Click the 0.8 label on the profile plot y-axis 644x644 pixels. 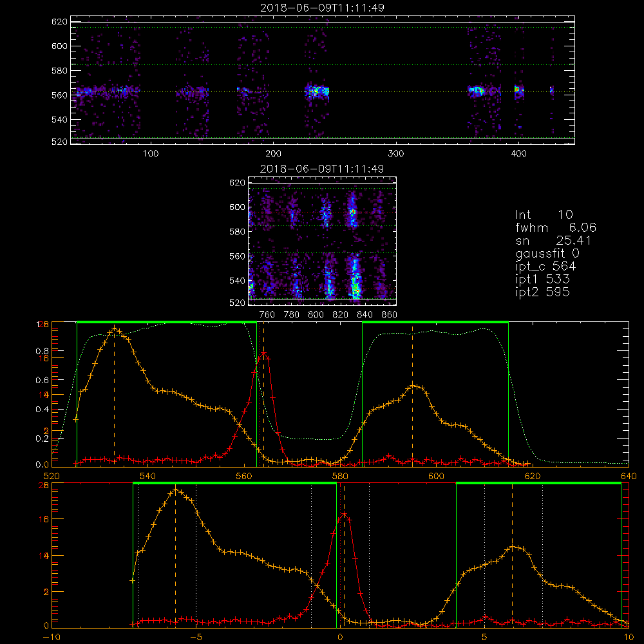coord(43,351)
